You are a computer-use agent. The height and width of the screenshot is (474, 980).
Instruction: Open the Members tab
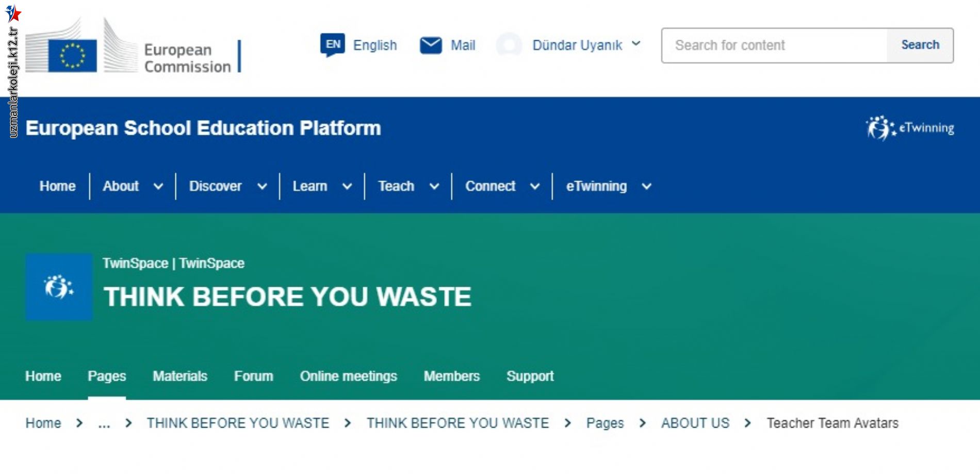point(452,376)
